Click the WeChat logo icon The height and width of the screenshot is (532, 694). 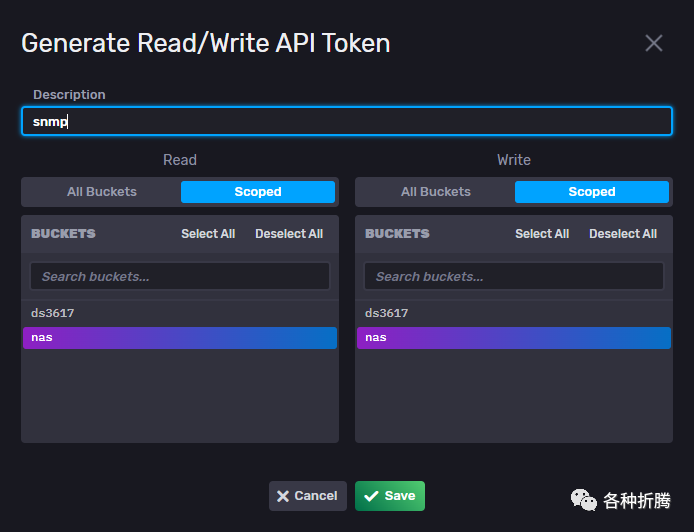pos(583,498)
